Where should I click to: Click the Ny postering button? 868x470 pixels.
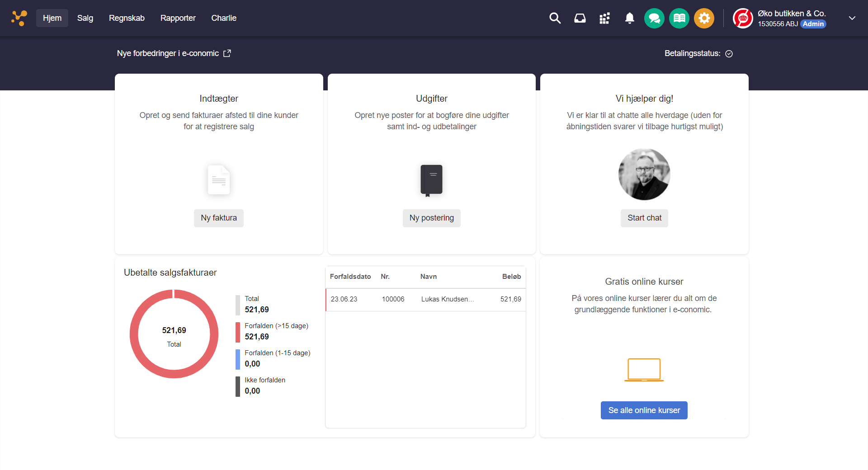click(x=431, y=218)
